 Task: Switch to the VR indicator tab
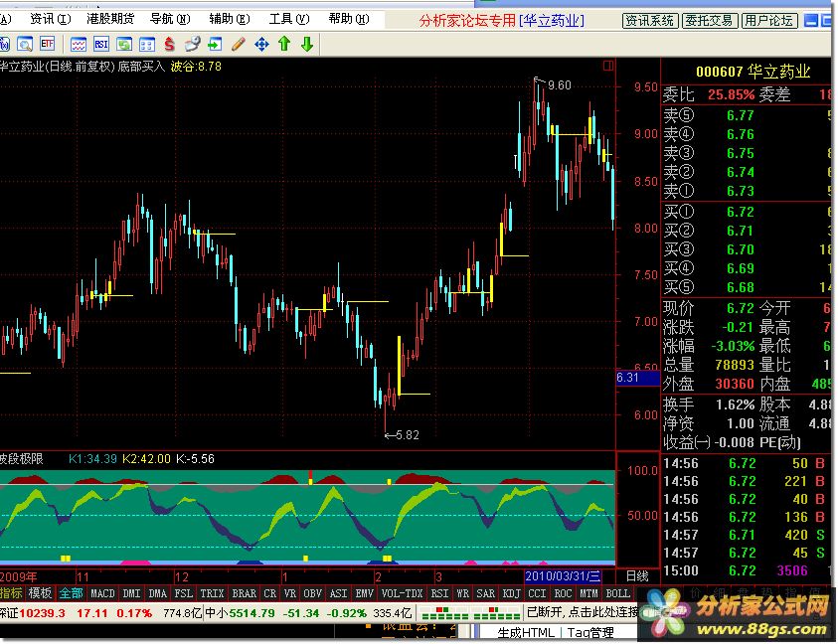(x=290, y=593)
